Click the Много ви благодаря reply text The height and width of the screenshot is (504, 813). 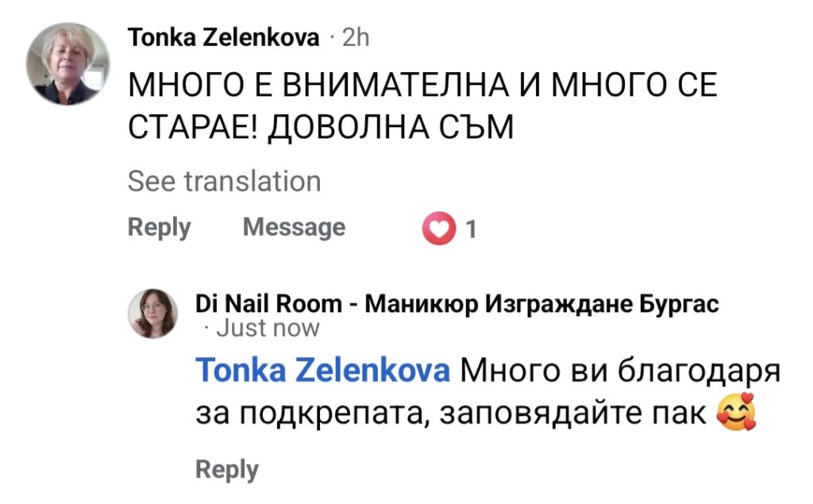(x=620, y=371)
